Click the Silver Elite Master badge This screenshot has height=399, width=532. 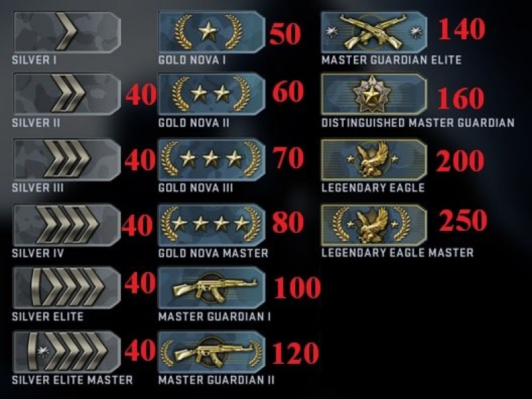point(67,352)
